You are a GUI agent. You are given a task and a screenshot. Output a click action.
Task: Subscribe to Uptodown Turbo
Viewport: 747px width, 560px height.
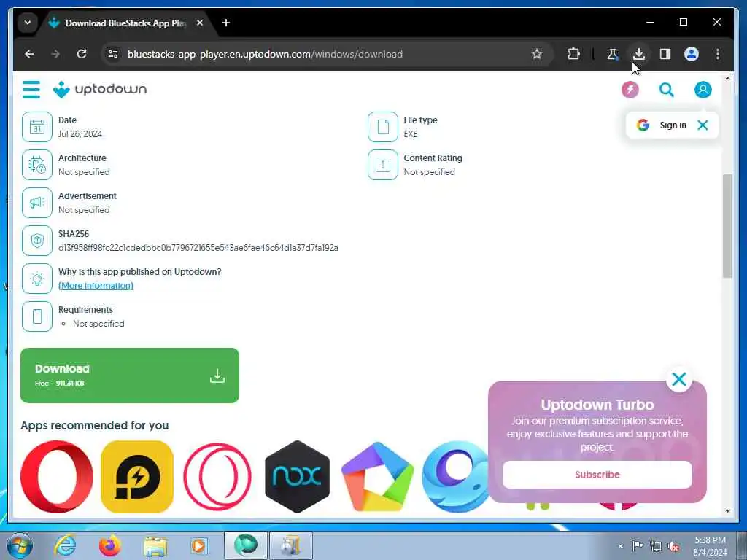click(x=597, y=475)
